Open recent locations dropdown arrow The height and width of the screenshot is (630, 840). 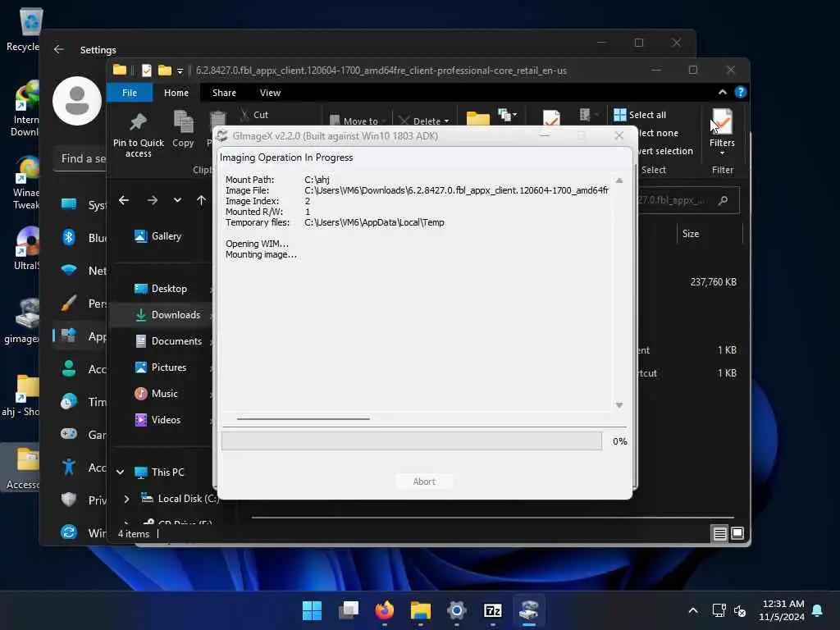[177, 200]
